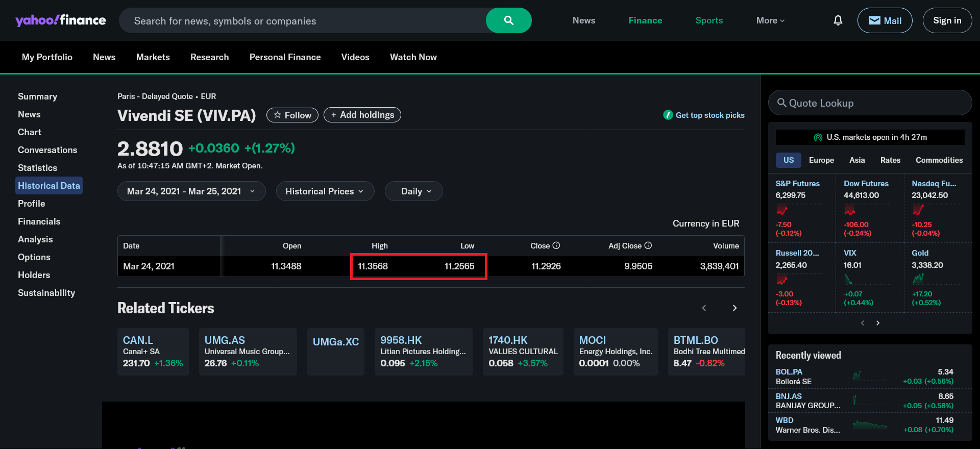
Task: Open Conversations in sidebar
Action: click(x=47, y=150)
